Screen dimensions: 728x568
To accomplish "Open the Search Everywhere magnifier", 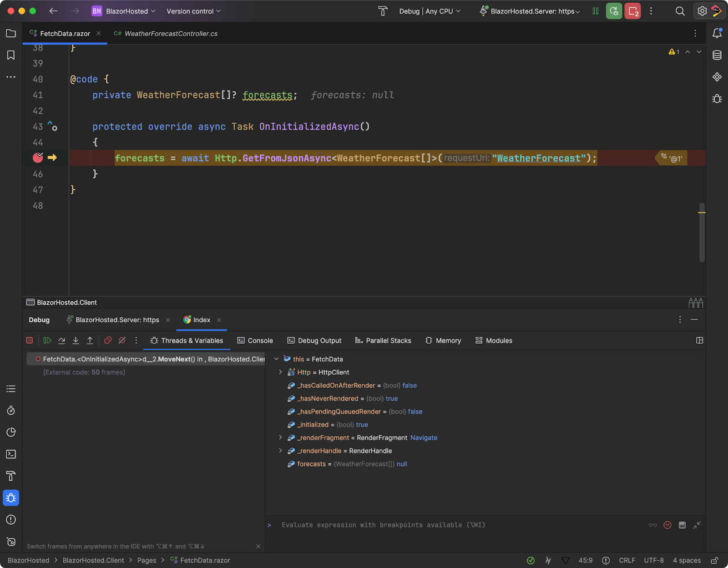I will click(680, 11).
